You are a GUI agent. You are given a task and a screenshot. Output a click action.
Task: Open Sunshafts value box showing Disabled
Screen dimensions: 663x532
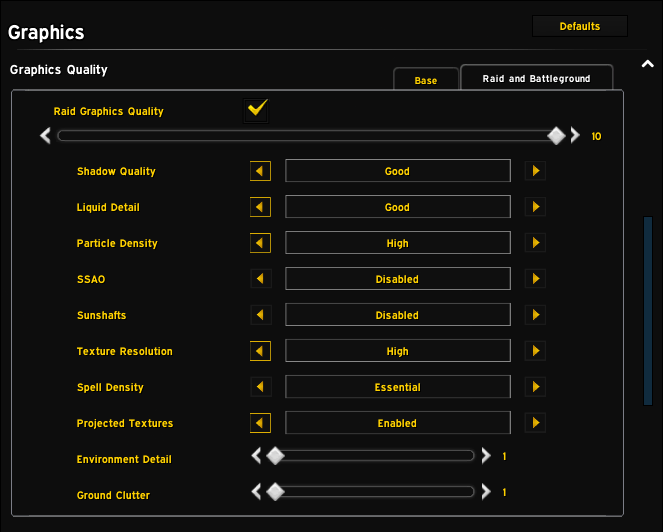[x=398, y=315]
